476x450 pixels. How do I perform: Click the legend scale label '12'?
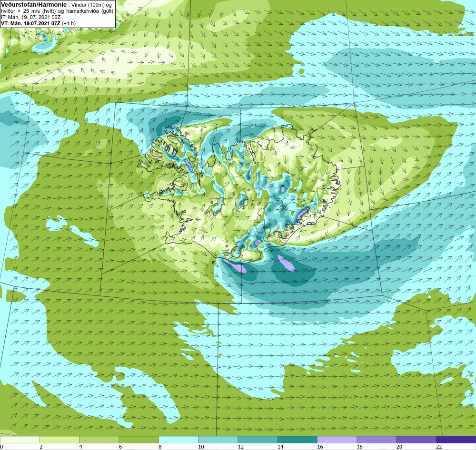pos(241,447)
